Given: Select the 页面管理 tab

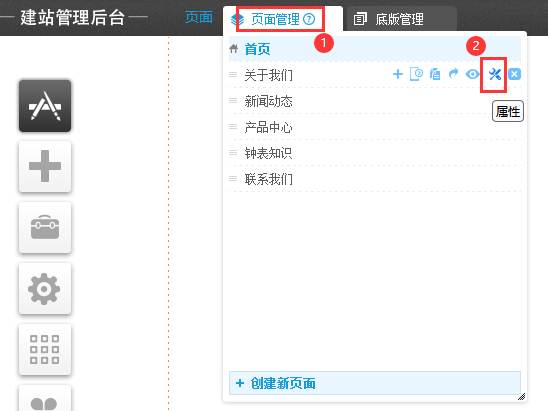Looking at the screenshot, I should [275, 19].
